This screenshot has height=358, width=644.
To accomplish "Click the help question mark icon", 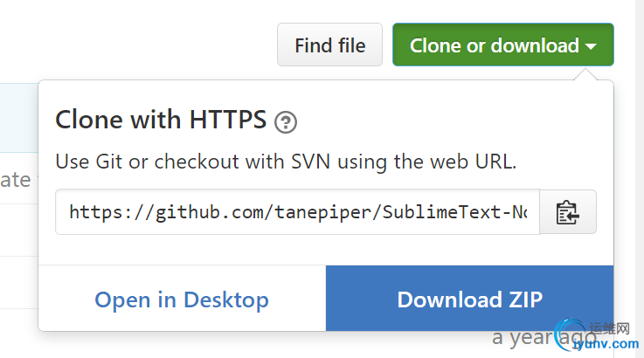I will pos(286,122).
